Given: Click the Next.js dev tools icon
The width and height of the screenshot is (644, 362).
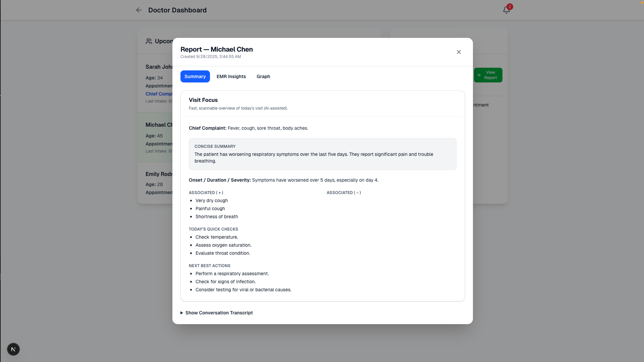Looking at the screenshot, I should click(13, 349).
